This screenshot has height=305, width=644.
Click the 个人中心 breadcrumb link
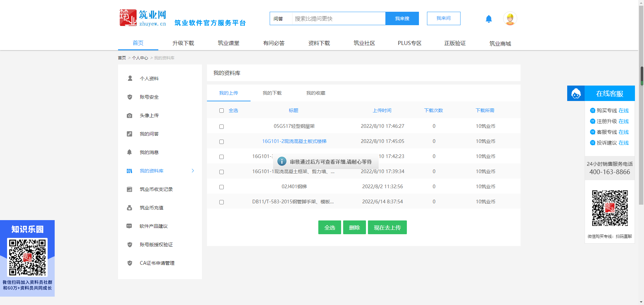coord(140,58)
